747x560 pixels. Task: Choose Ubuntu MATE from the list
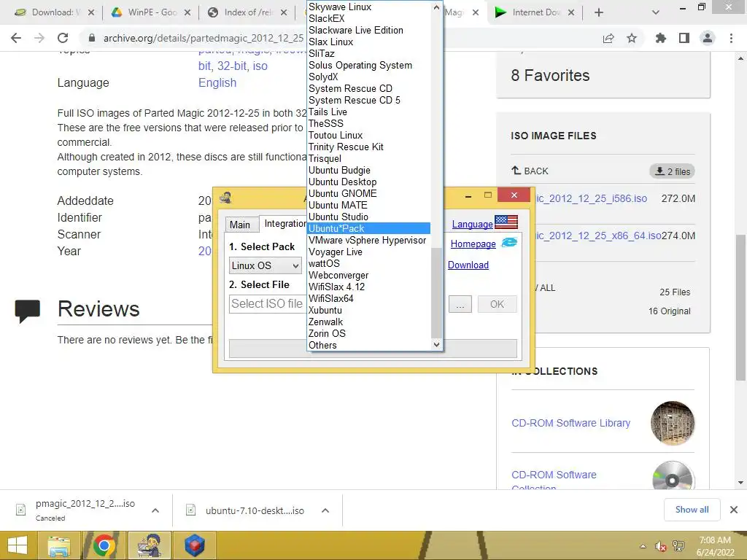click(x=368, y=205)
